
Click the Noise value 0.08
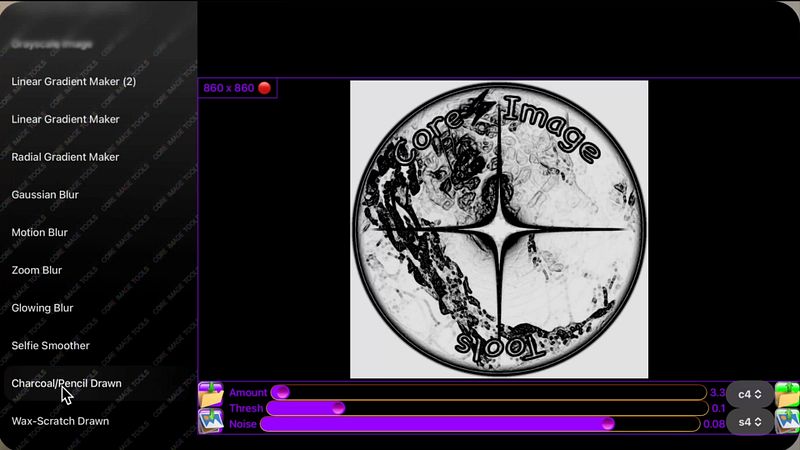coord(714,424)
